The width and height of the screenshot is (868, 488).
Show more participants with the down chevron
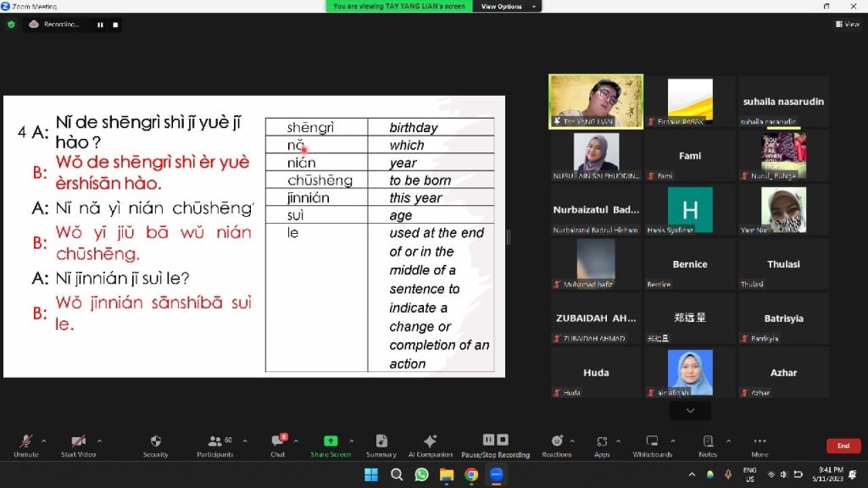click(x=690, y=411)
